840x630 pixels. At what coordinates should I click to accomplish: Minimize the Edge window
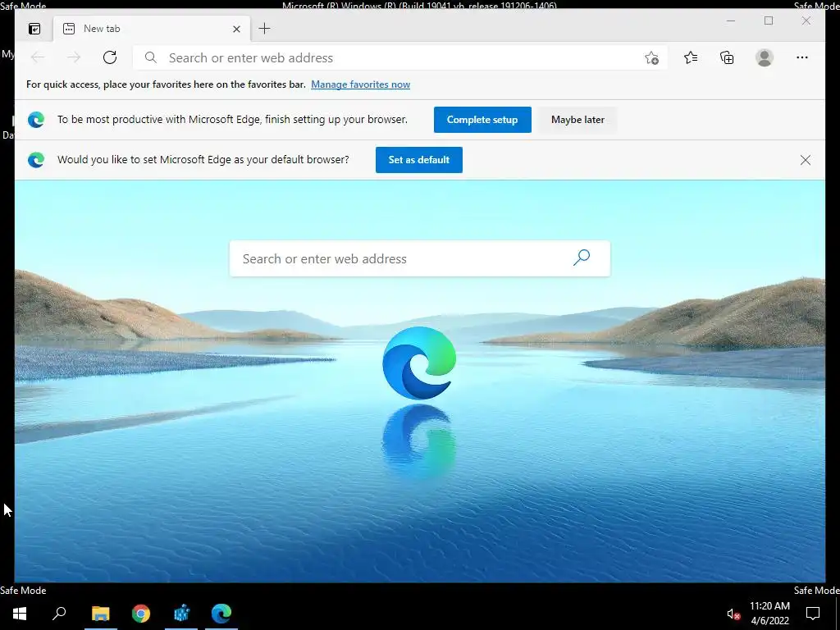(x=731, y=21)
